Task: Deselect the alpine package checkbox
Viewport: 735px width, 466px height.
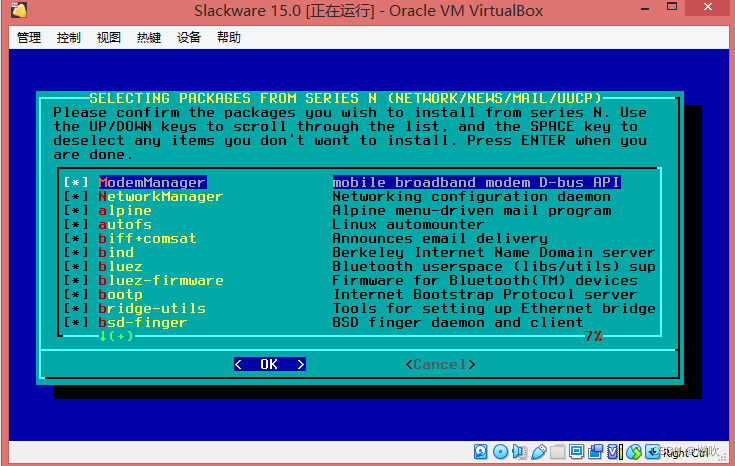Action: click(x=76, y=210)
